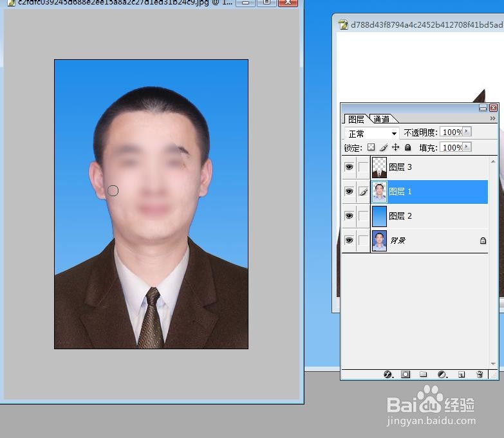Click the link box beside 图层 3
504x438 pixels.
pos(364,167)
